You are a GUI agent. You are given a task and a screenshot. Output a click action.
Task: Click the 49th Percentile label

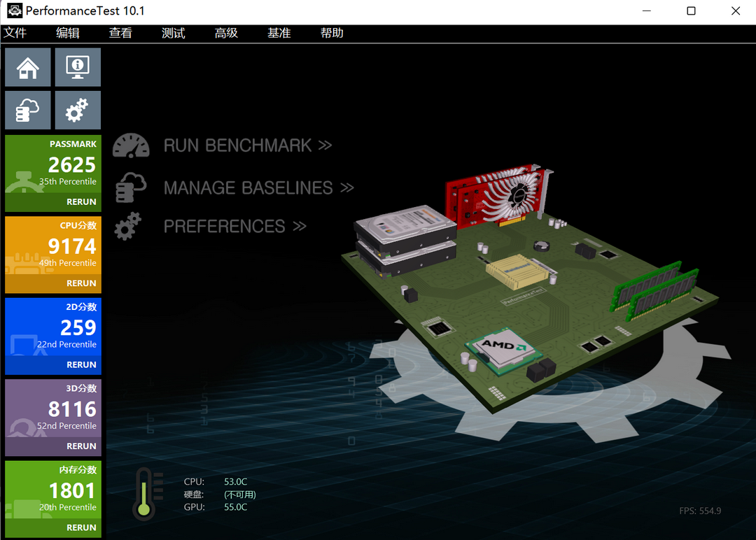67,263
